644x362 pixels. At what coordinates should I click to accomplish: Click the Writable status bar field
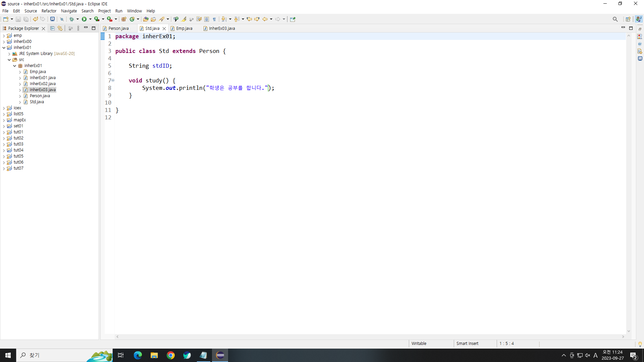pos(419,344)
